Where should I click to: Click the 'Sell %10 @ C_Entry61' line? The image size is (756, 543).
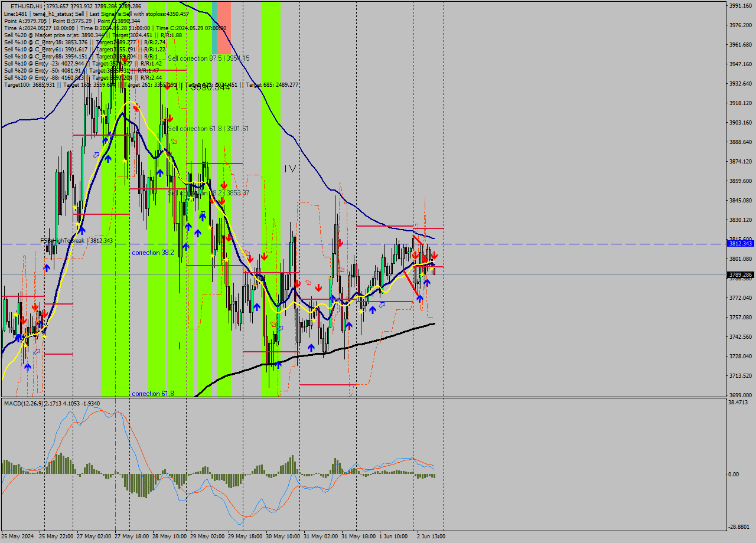(84, 49)
